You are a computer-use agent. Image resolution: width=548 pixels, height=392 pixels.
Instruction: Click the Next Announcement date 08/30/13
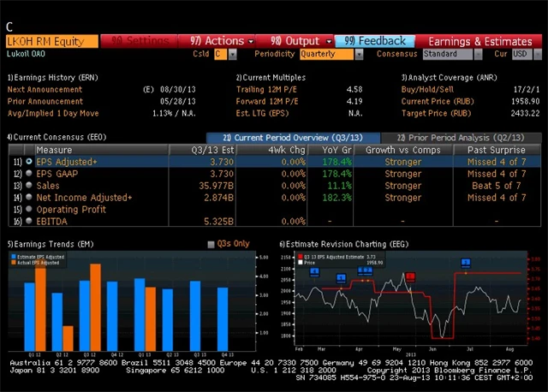point(178,89)
